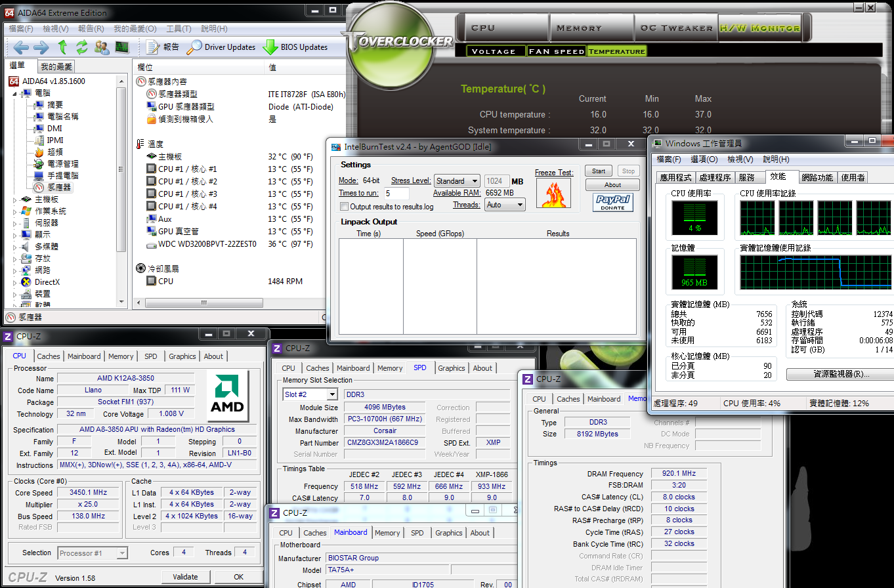This screenshot has height=588, width=894.
Task: Click the 報告 report icon in AIDA64 toolbar
Action: [163, 47]
